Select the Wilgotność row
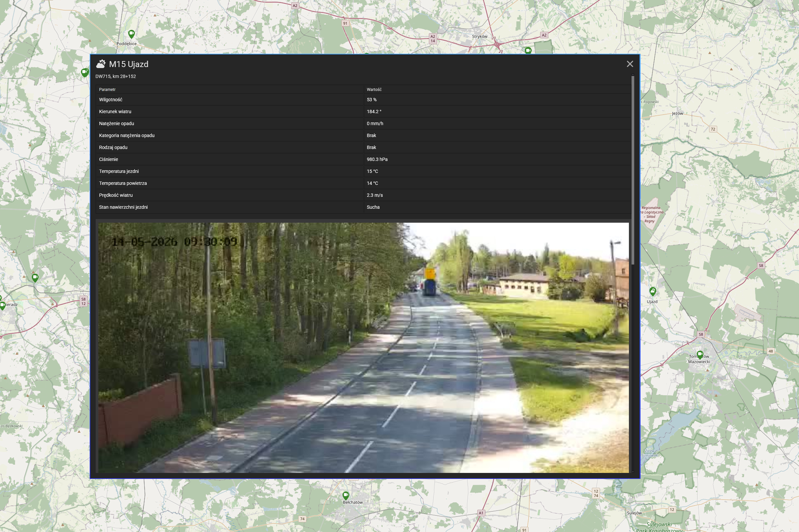799x532 pixels. point(363,100)
